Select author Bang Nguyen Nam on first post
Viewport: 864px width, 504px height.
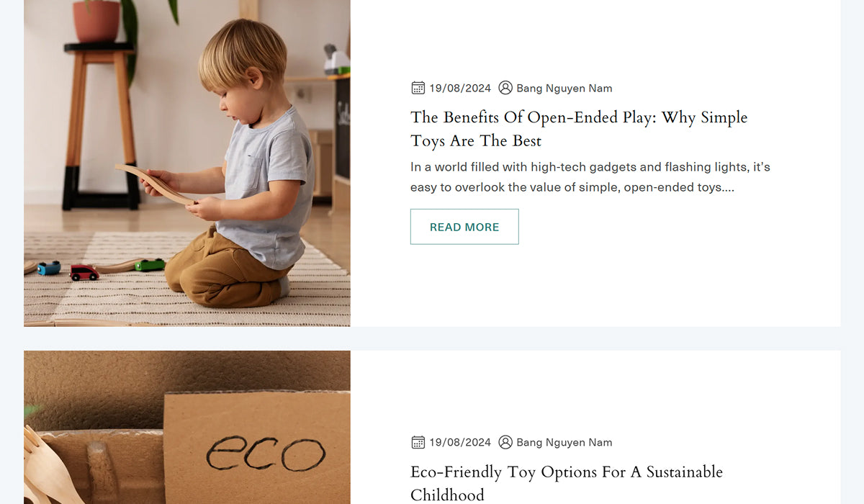tap(564, 89)
